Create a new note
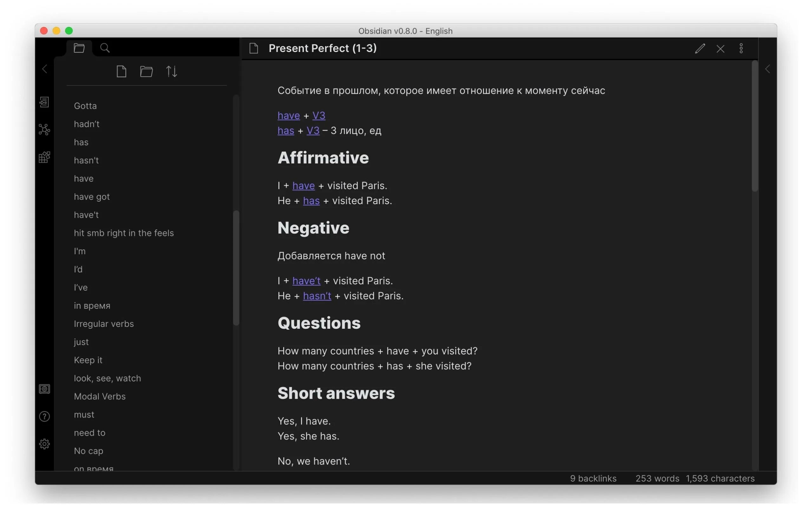This screenshot has height=531, width=812. (x=121, y=72)
